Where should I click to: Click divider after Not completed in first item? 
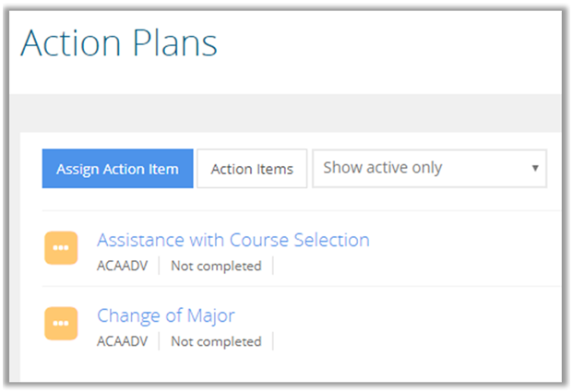click(274, 266)
